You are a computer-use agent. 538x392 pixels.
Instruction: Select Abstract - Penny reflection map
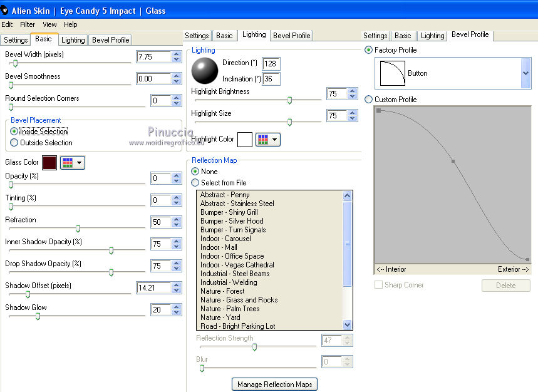tap(225, 195)
